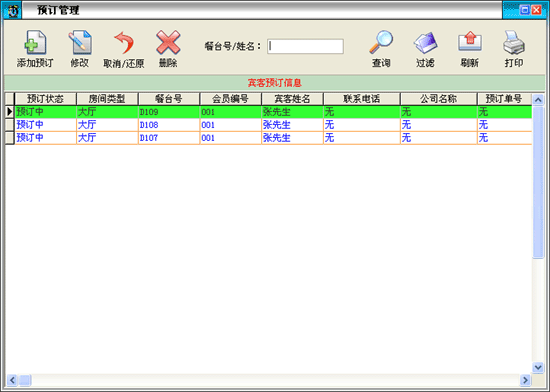Image resolution: width=550 pixels, height=392 pixels.
Task: Open the 修改 edit reservation tool
Action: click(x=80, y=43)
